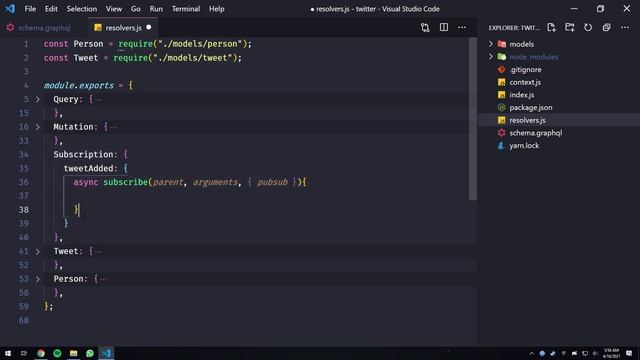Open the Terminal menu

tap(186, 9)
